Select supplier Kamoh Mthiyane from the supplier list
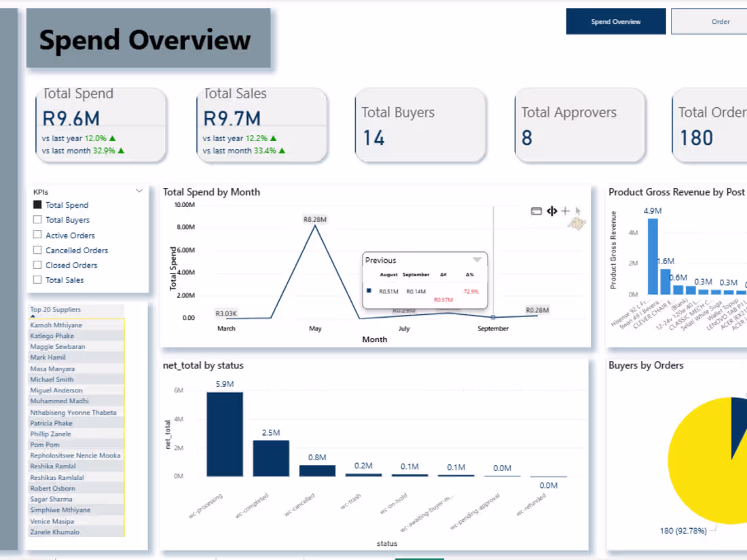Screen dimensions: 747x560 56,324
